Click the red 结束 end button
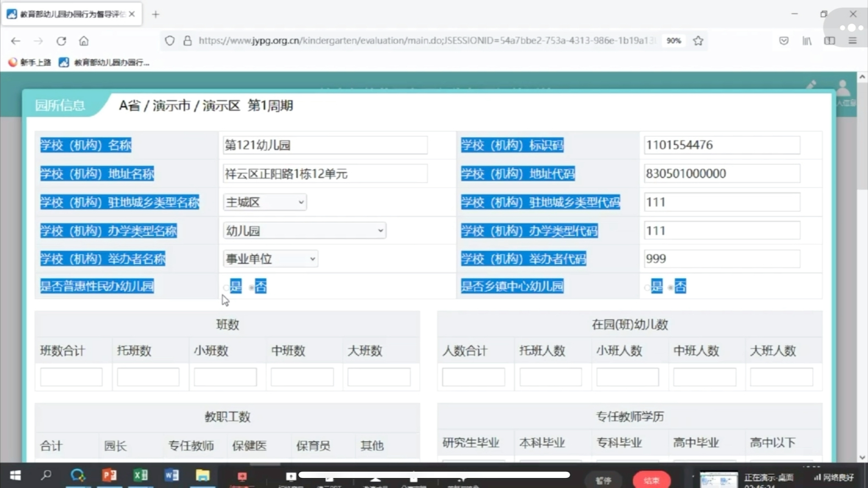This screenshot has height=488, width=868. tap(651, 480)
